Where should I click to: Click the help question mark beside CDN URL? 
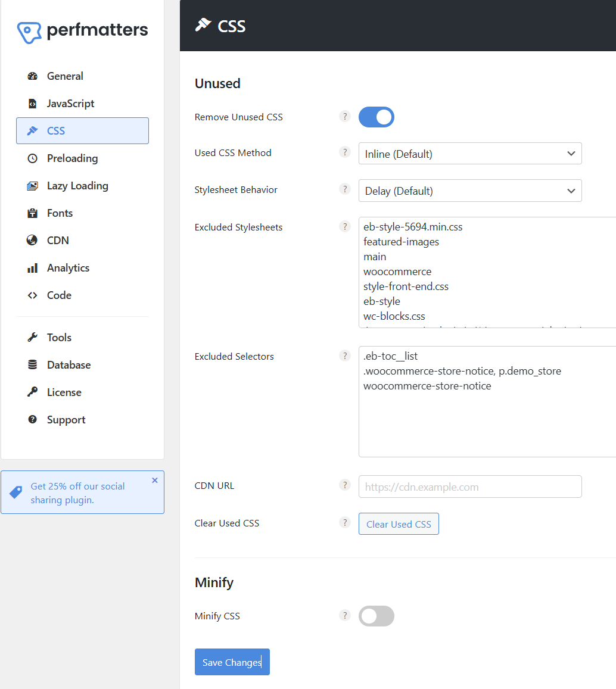(345, 485)
